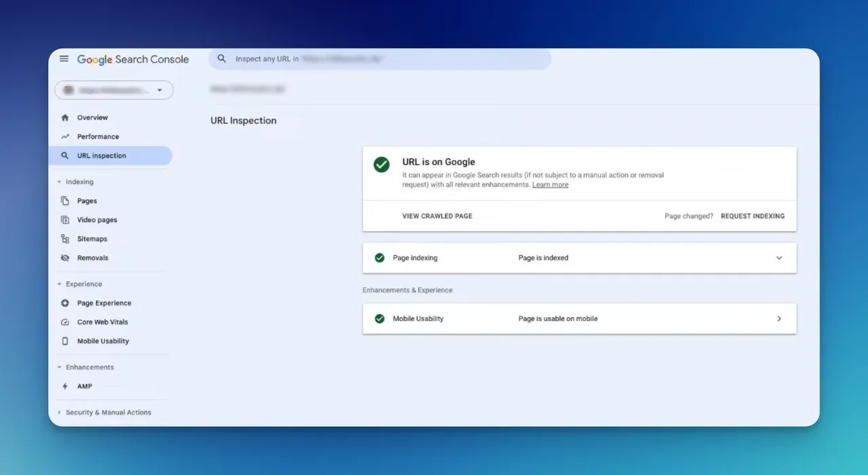Click the search magnifier icon in URL bar

click(221, 59)
